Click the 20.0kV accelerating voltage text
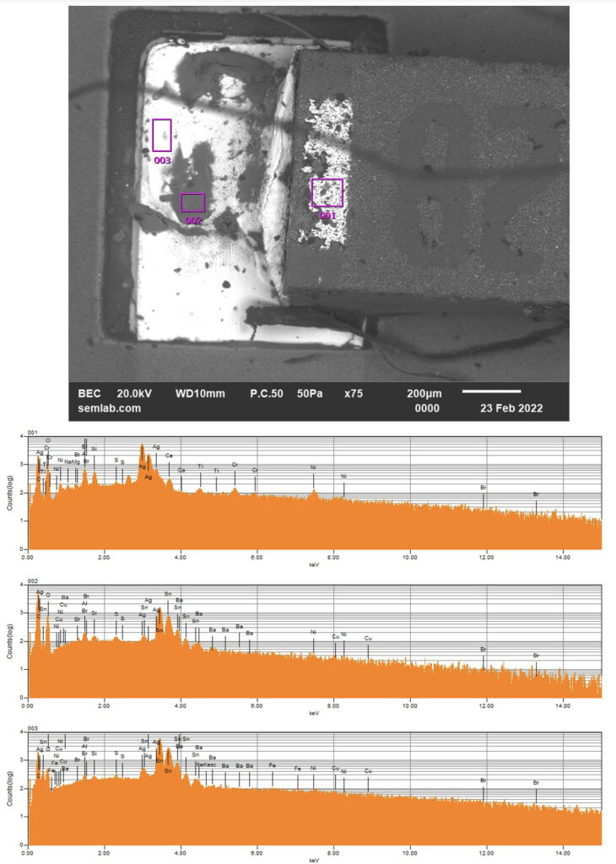616x864 pixels. tap(135, 393)
